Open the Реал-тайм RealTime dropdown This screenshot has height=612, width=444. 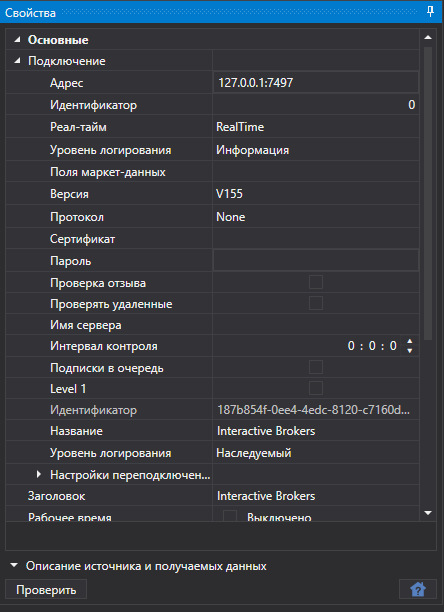pyautogui.click(x=316, y=127)
